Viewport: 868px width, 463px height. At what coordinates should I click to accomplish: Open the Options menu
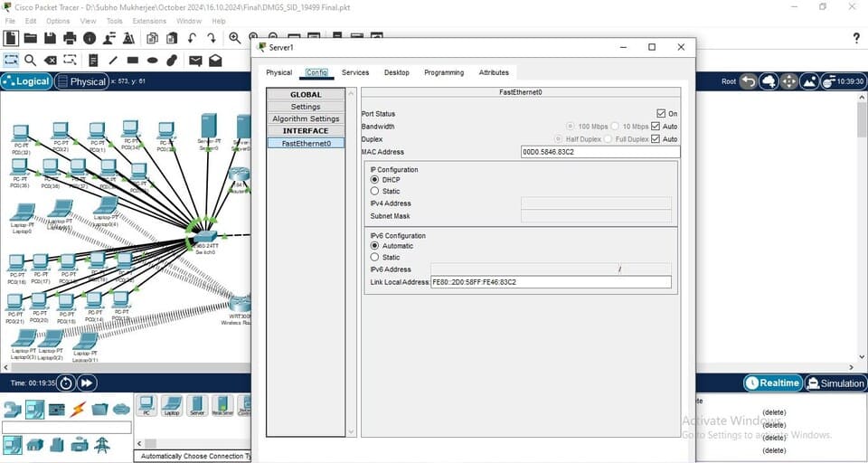pyautogui.click(x=58, y=21)
